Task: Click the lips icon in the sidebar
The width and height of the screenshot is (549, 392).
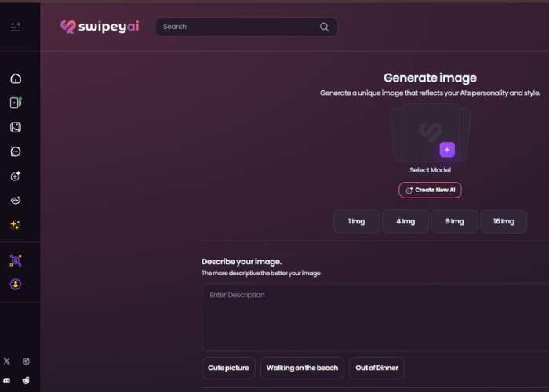Action: pyautogui.click(x=16, y=201)
